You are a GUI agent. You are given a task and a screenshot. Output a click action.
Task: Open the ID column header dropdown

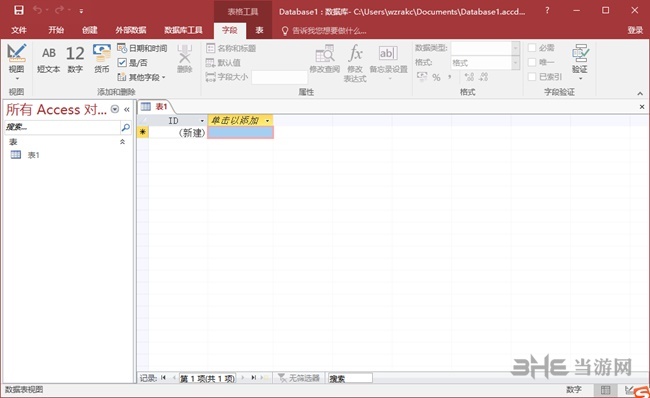pyautogui.click(x=202, y=121)
